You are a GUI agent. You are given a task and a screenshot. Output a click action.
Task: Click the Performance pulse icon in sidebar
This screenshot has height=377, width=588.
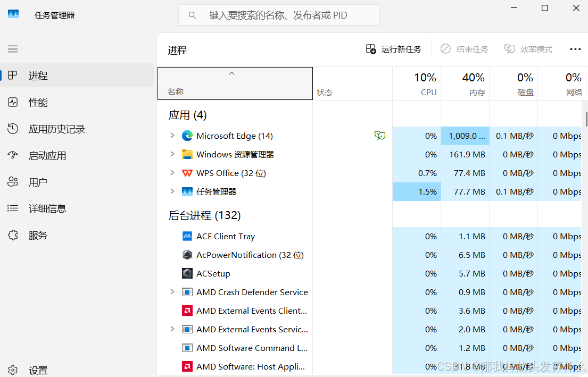(x=13, y=102)
